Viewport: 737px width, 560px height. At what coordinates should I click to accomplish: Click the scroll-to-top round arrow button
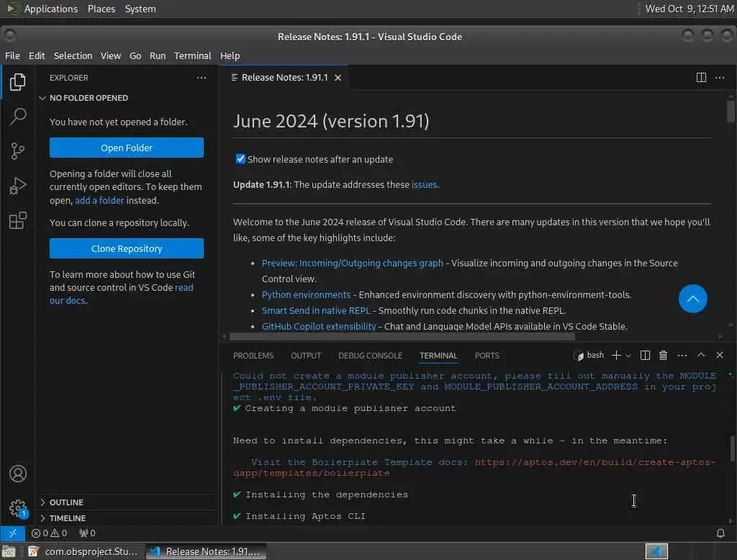(x=692, y=299)
